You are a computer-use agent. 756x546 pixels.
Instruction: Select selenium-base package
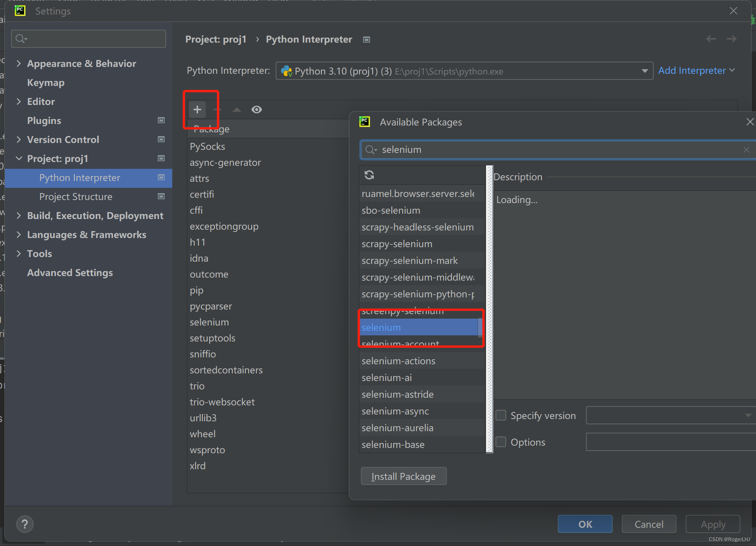coord(422,444)
